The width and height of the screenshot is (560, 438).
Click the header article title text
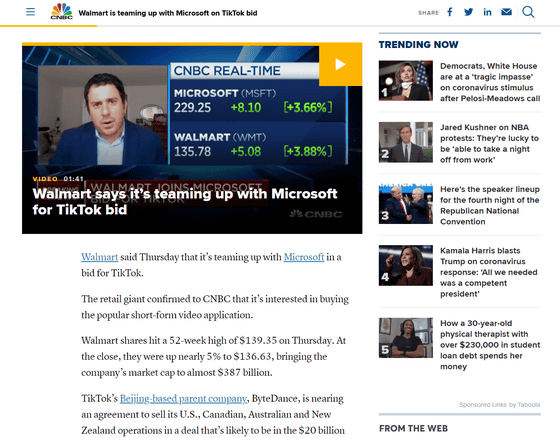pyautogui.click(x=168, y=13)
